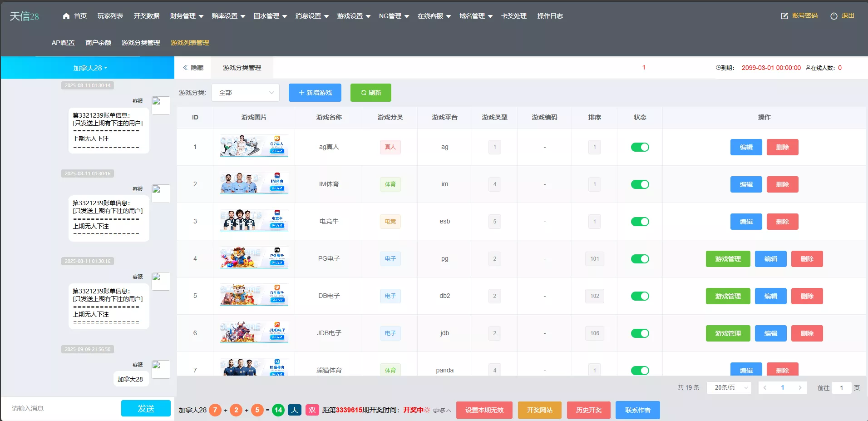Delete the IM体育 game row
This screenshot has height=421, width=868.
click(782, 184)
